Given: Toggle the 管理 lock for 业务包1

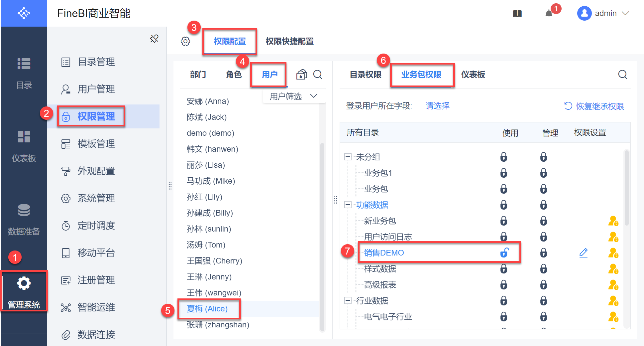Looking at the screenshot, I should pyautogui.click(x=544, y=173).
